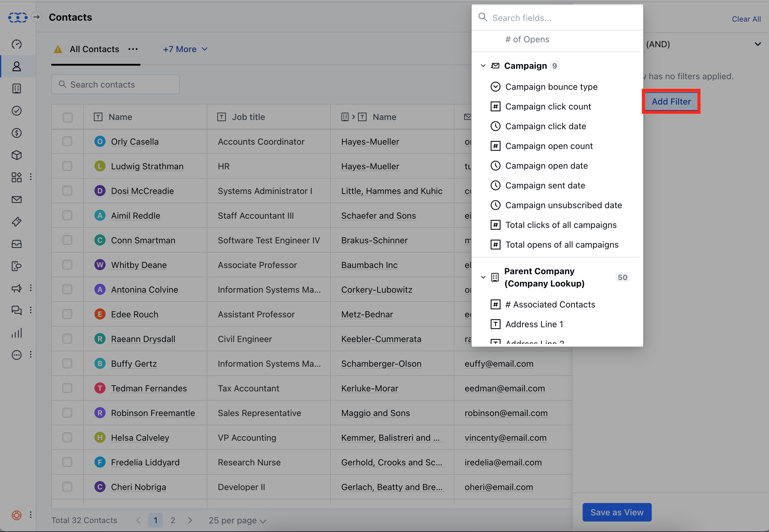Click the Save as View button
Image resolution: width=769 pixels, height=532 pixels.
pos(617,512)
